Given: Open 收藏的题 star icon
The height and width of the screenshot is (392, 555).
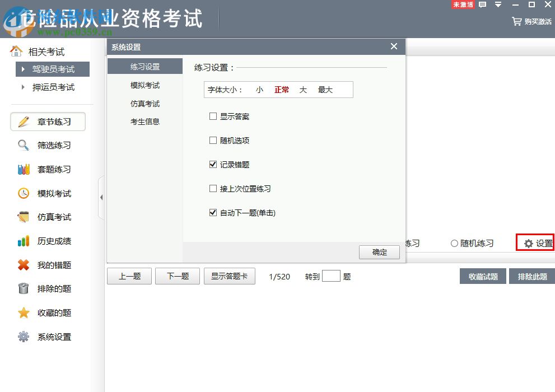Looking at the screenshot, I should [22, 312].
